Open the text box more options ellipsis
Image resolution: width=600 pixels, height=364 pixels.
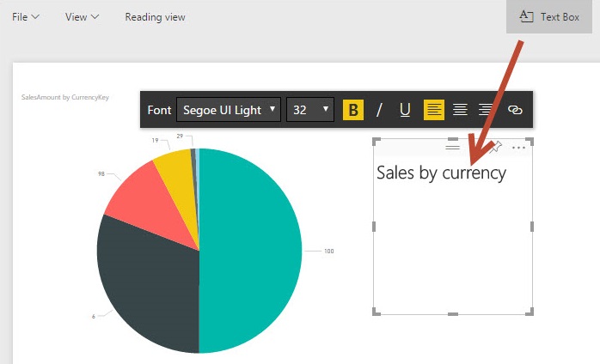tap(518, 148)
